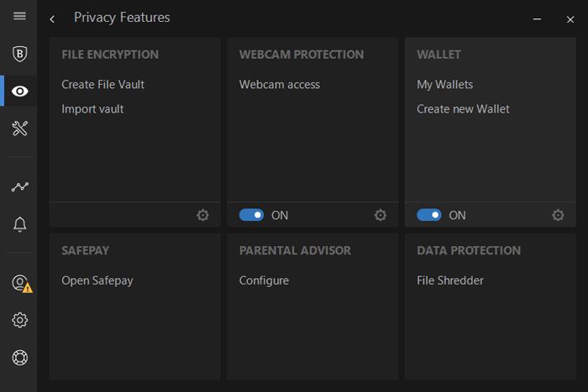Turn off the Webcam Protection switch
Viewport: 588px width, 392px height.
coord(251,215)
